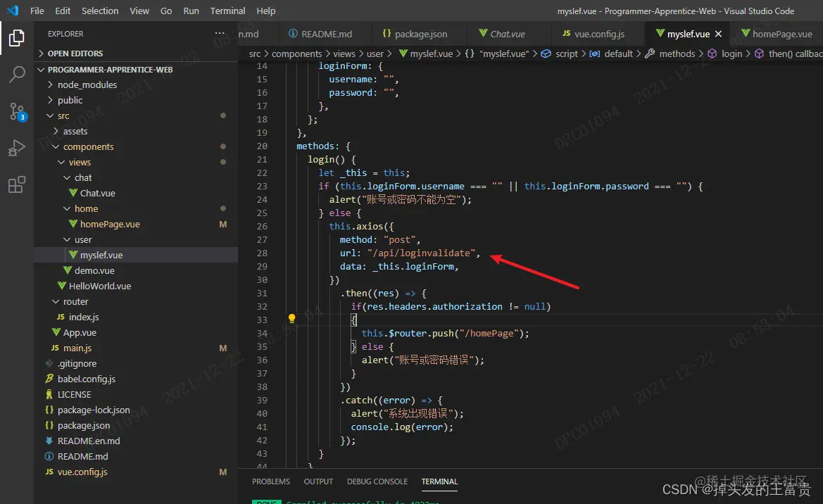The image size is (823, 504).
Task: Open the Go menu
Action: 166,11
